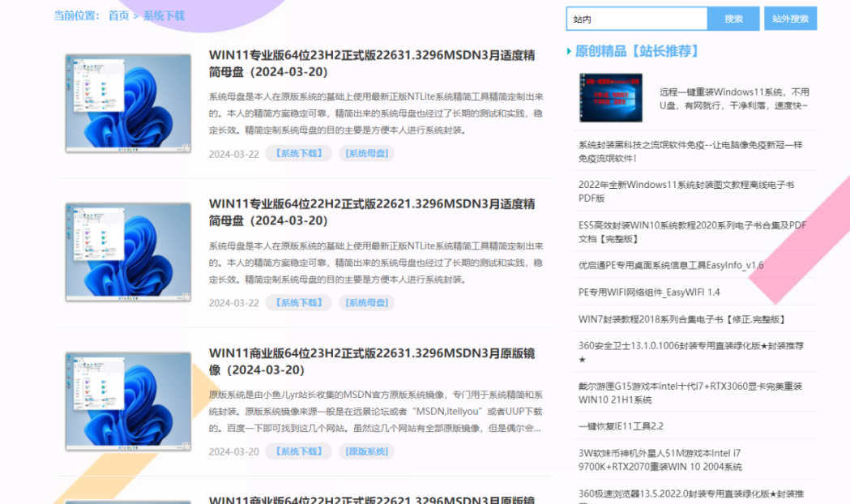Open the WIN7封装教程2018系列合集电子书 link
Screen dimensions: 850x504
(682, 319)
